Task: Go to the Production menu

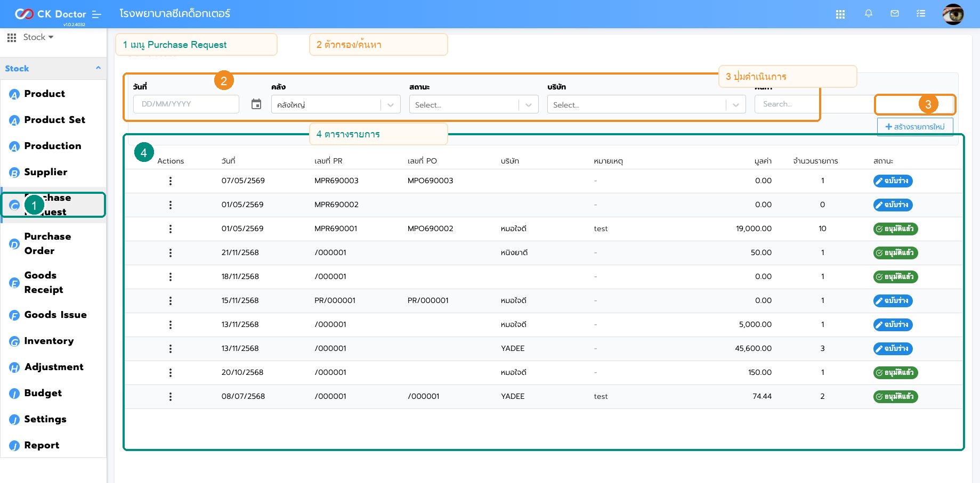Action: tap(53, 146)
